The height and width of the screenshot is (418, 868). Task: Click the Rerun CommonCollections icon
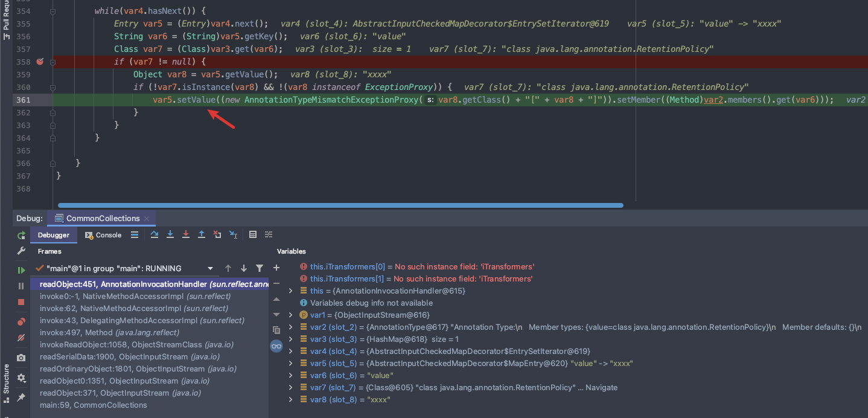pyautogui.click(x=21, y=235)
